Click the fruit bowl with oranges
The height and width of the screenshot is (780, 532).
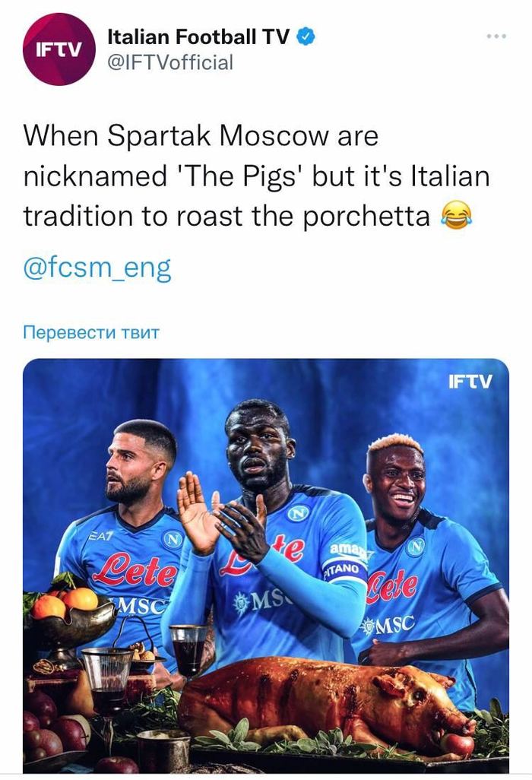(x=71, y=617)
